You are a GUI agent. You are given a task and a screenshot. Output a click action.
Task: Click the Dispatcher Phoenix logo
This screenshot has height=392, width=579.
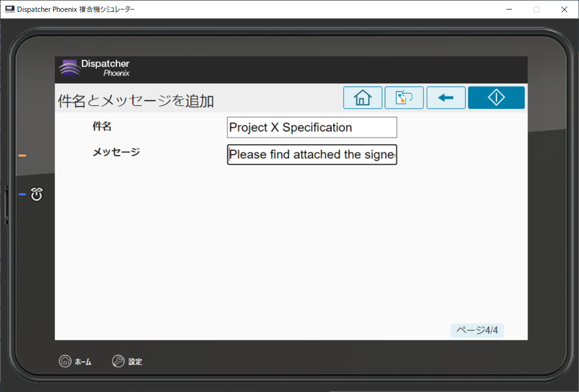[x=94, y=68]
